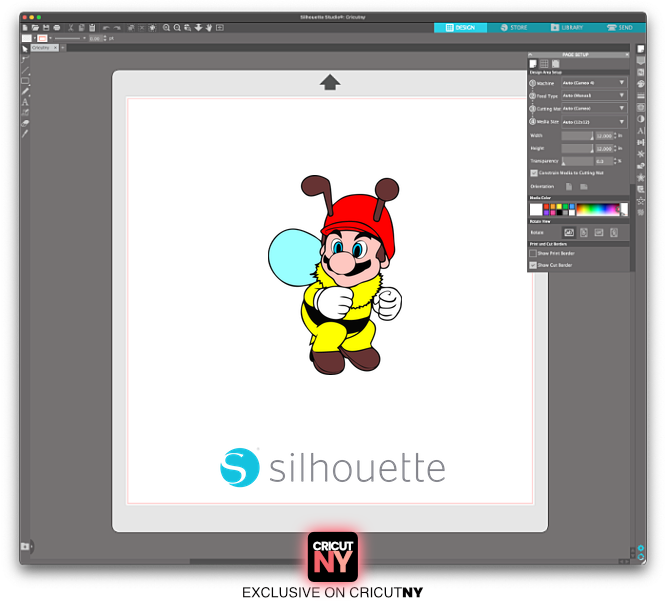Adjust the Transparency slider
Viewport: 665px width, 604px height.
(578, 161)
